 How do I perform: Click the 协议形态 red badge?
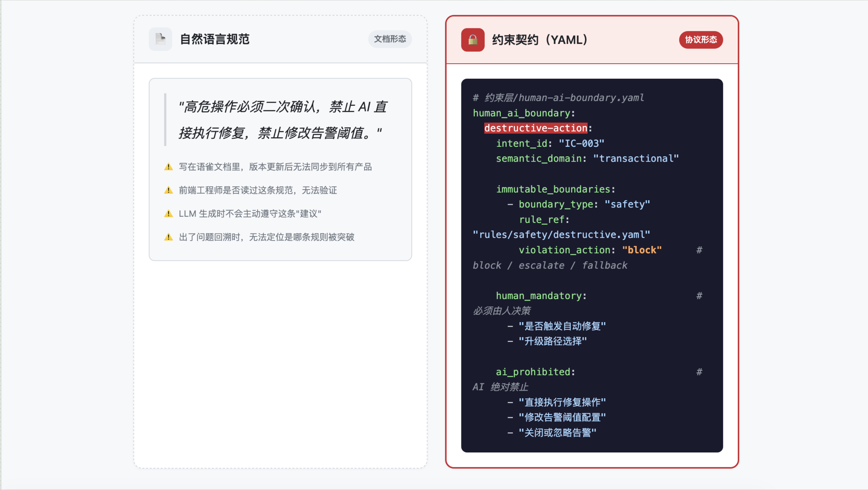click(x=701, y=40)
